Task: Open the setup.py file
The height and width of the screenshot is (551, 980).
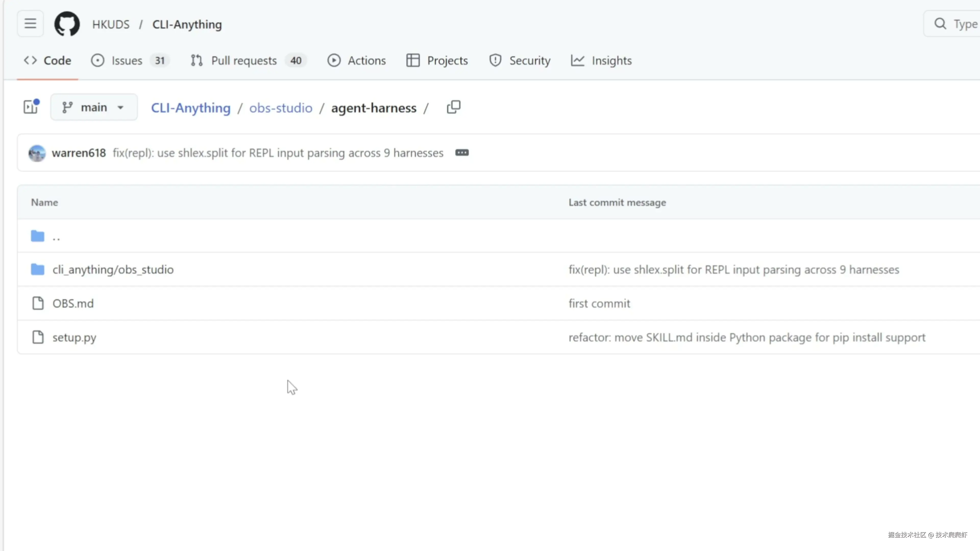Action: 74,337
